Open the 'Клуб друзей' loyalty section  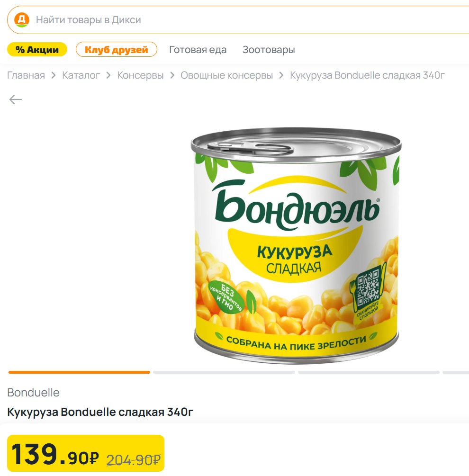pos(117,50)
